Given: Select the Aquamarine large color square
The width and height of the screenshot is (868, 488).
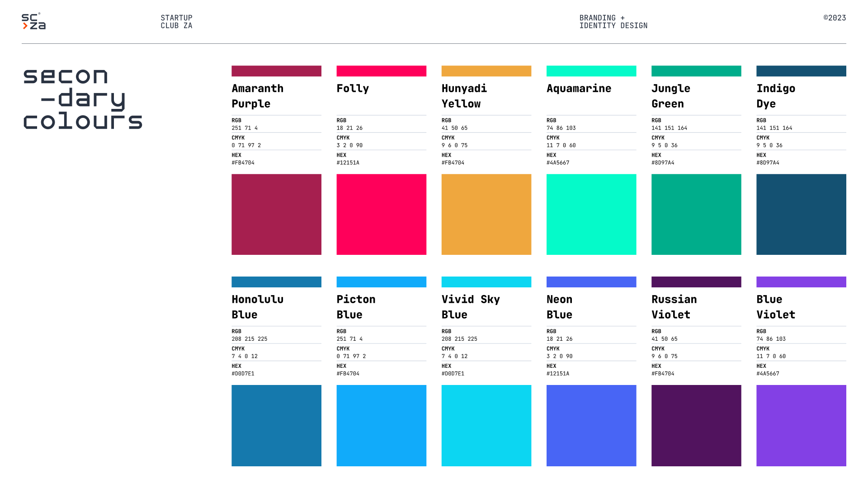Looking at the screenshot, I should coord(591,214).
